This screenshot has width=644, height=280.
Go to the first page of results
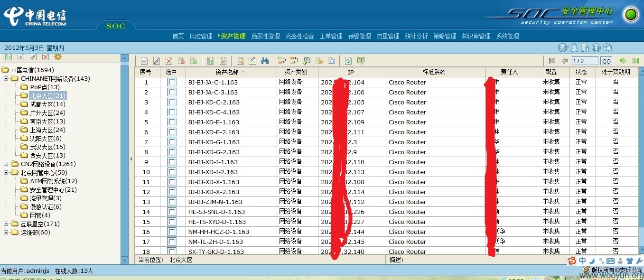(552, 61)
